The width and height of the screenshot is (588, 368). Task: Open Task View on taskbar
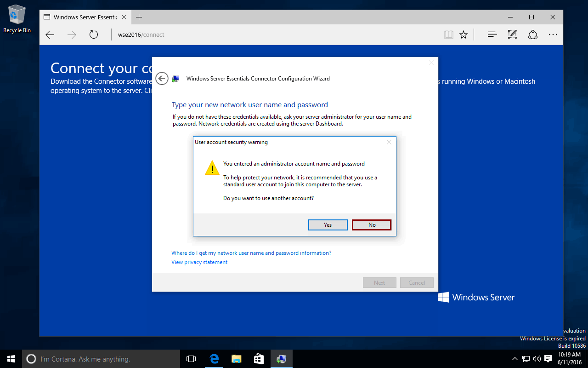pyautogui.click(x=191, y=359)
